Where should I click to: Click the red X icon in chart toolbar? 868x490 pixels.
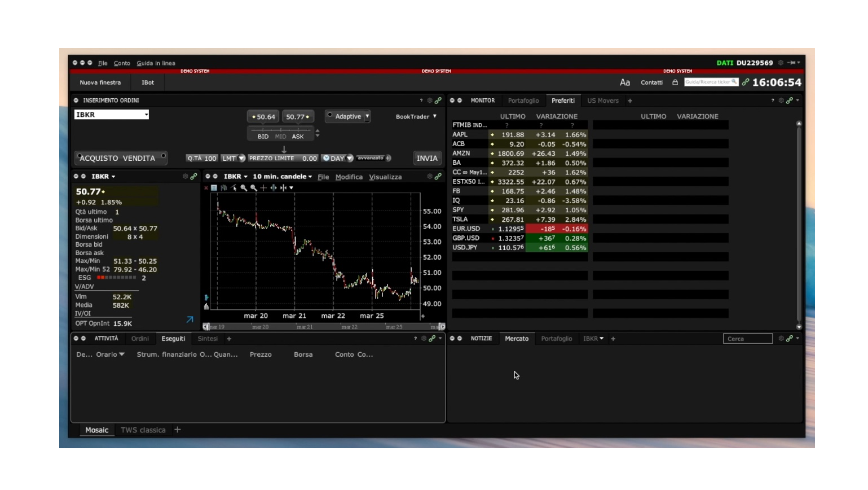206,188
